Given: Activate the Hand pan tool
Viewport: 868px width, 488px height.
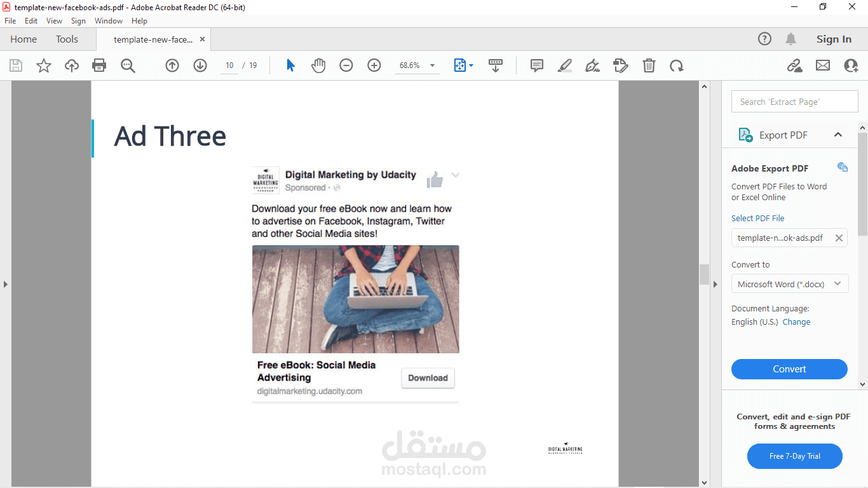Looking at the screenshot, I should click(318, 65).
